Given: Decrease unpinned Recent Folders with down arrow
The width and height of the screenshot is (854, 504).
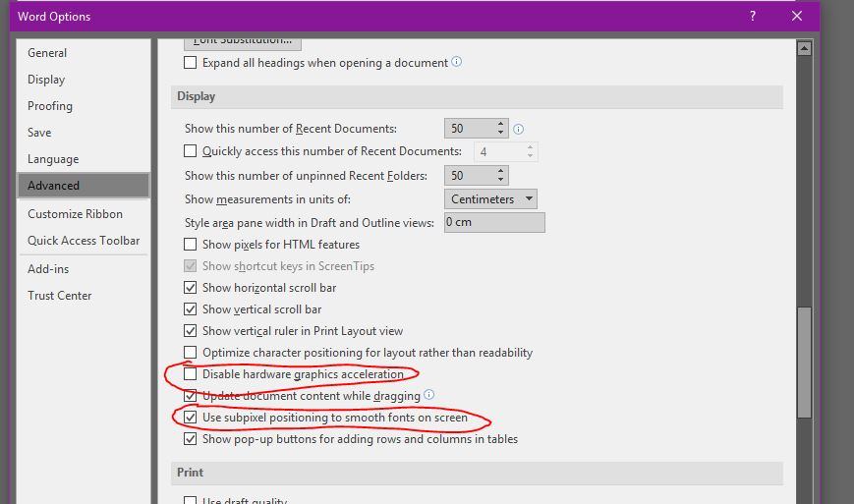Looking at the screenshot, I should 500,180.
